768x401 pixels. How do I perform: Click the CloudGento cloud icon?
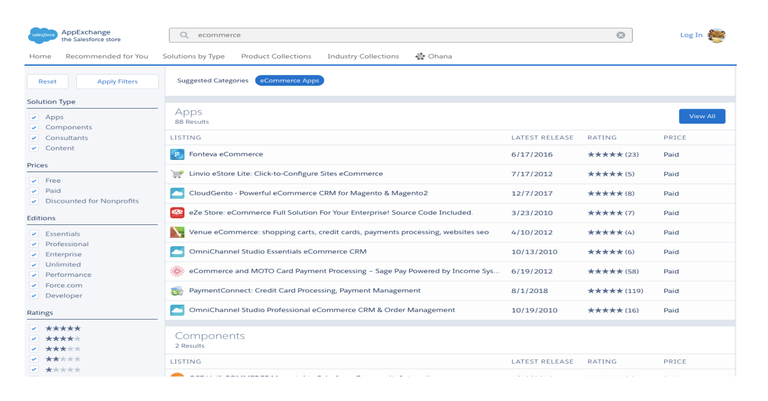[x=177, y=193]
